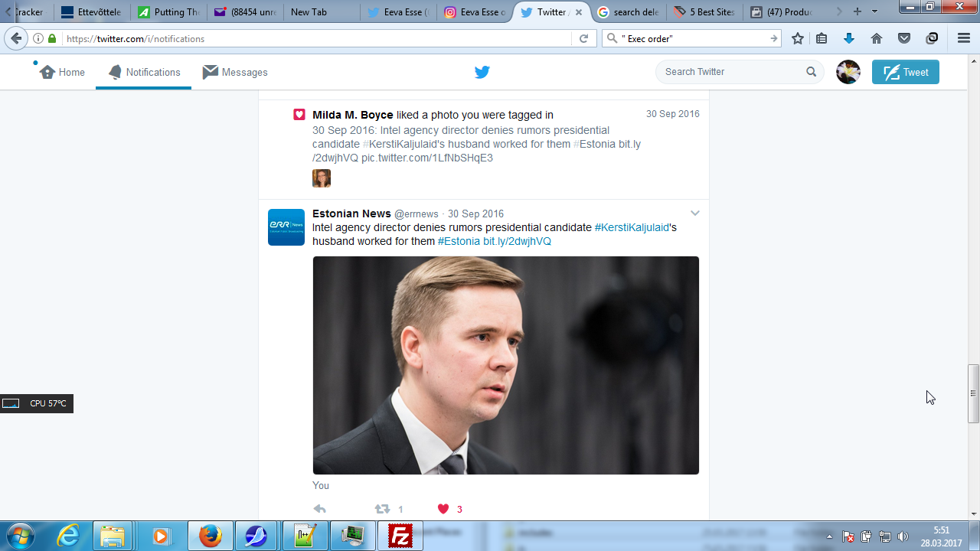Click the Twitter bird logo in the navbar
This screenshot has height=551, width=980.
(x=482, y=72)
